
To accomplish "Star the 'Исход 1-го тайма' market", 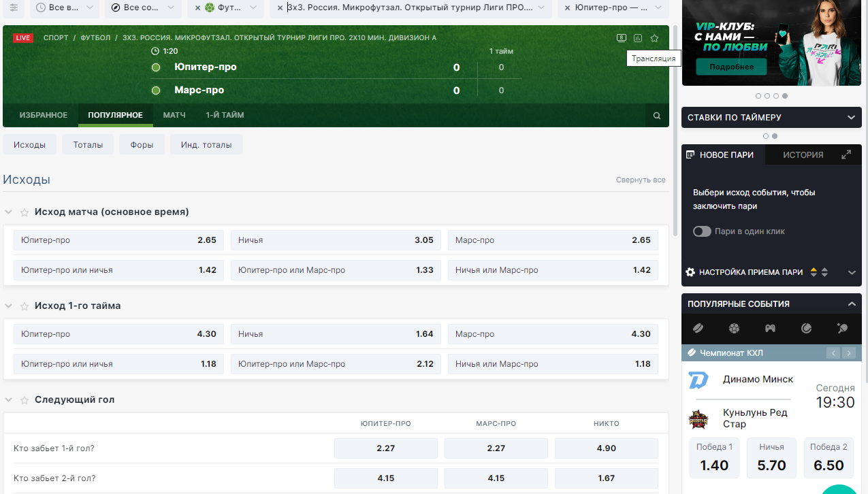I will click(x=25, y=306).
